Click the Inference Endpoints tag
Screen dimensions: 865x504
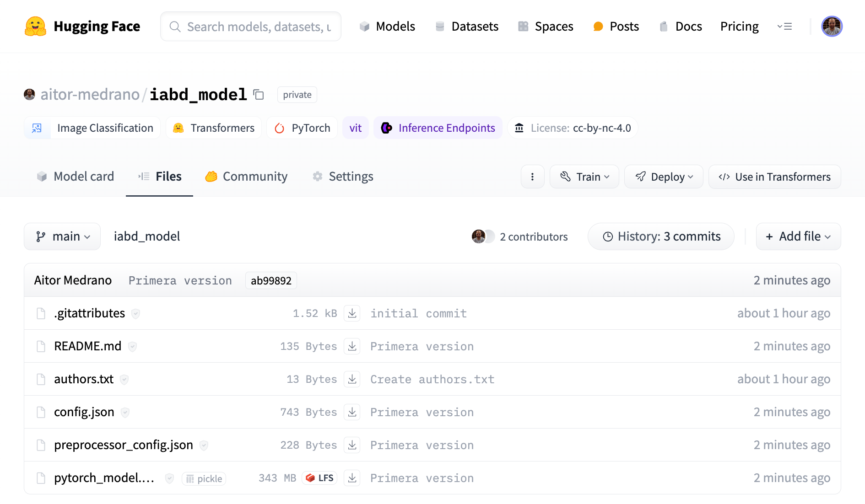pyautogui.click(x=438, y=128)
